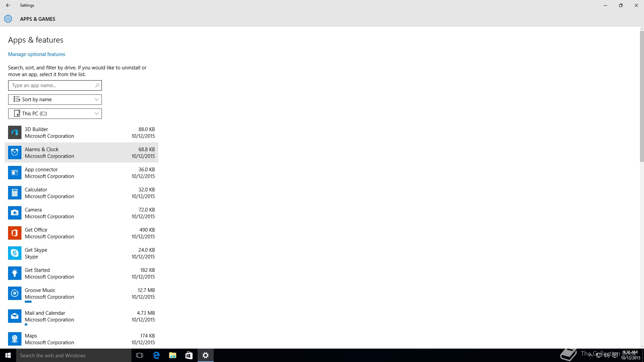Click the Groove Music app icon

click(15, 293)
